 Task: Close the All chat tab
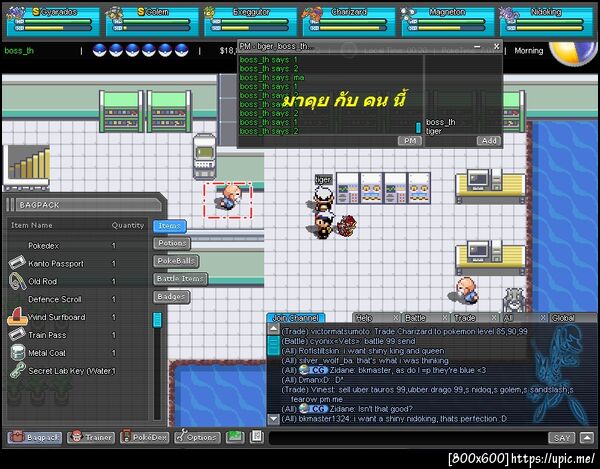tap(543, 318)
